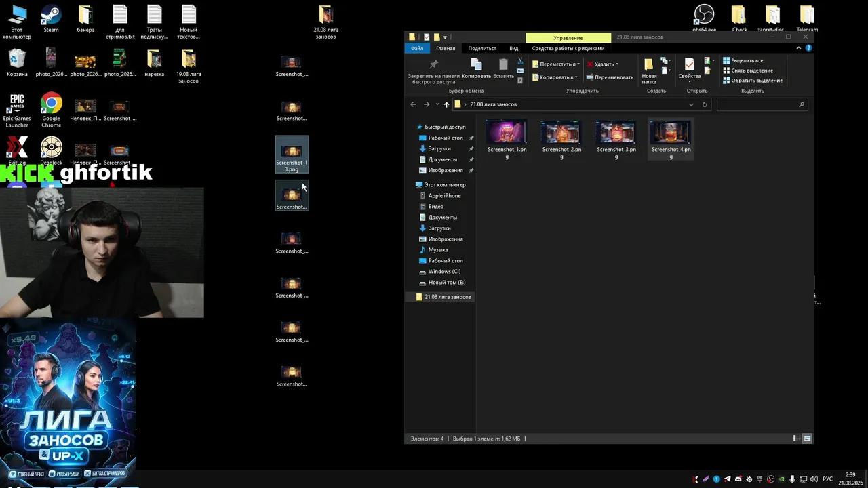Switch Explorer to details view
Screen dimensions: 868x488
pyautogui.click(x=796, y=439)
